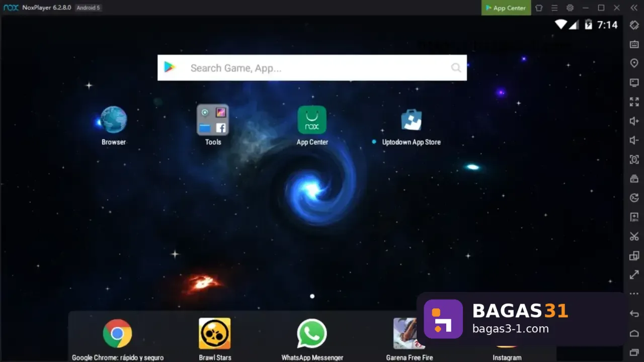The width and height of the screenshot is (644, 362).
Task: Launch the Nox App Center icon on home screen
Action: tap(312, 120)
